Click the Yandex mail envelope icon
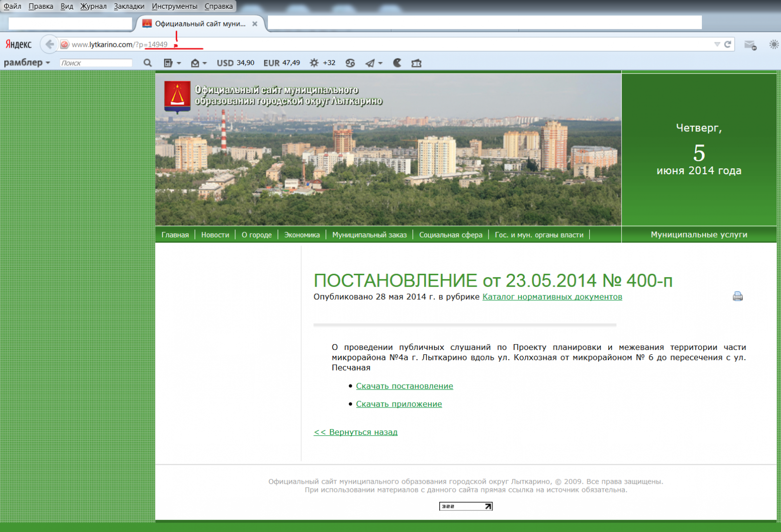Screen dimensions: 781x532 click(750, 45)
